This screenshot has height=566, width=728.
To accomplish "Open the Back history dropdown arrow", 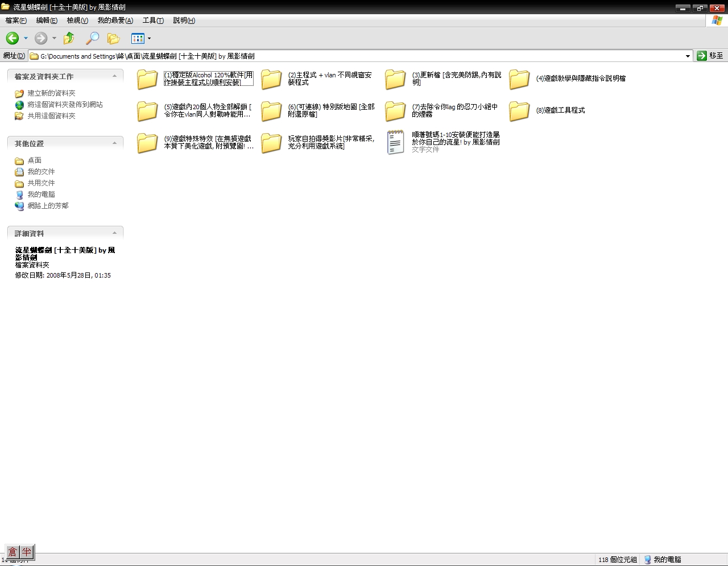I will click(26, 38).
